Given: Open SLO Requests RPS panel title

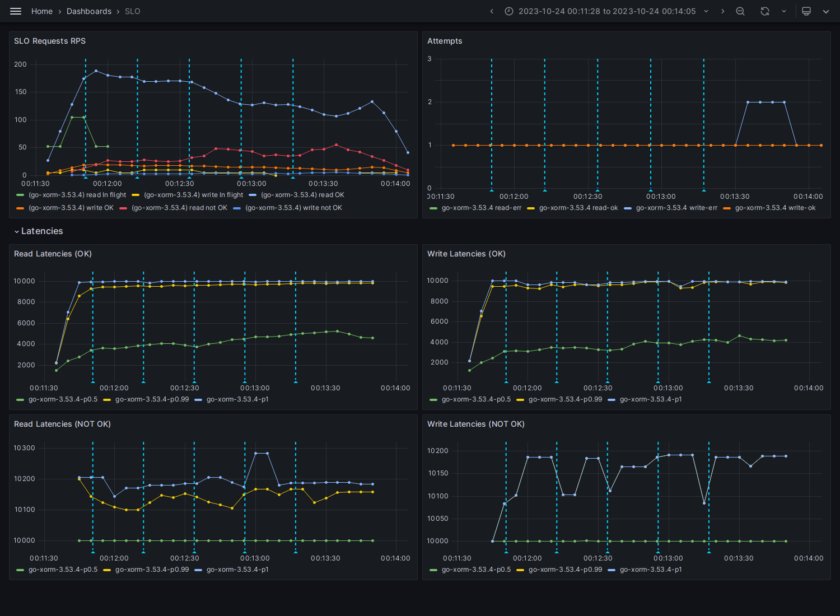Looking at the screenshot, I should (50, 41).
